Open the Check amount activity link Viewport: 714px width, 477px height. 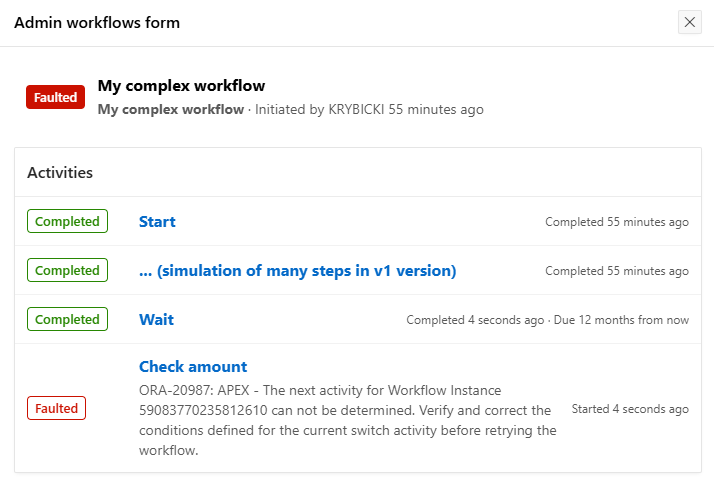click(193, 367)
